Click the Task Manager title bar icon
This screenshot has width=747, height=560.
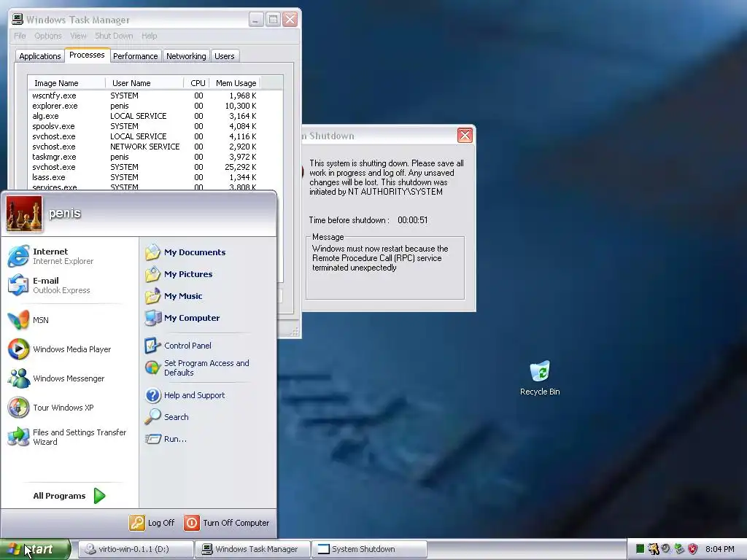point(18,20)
